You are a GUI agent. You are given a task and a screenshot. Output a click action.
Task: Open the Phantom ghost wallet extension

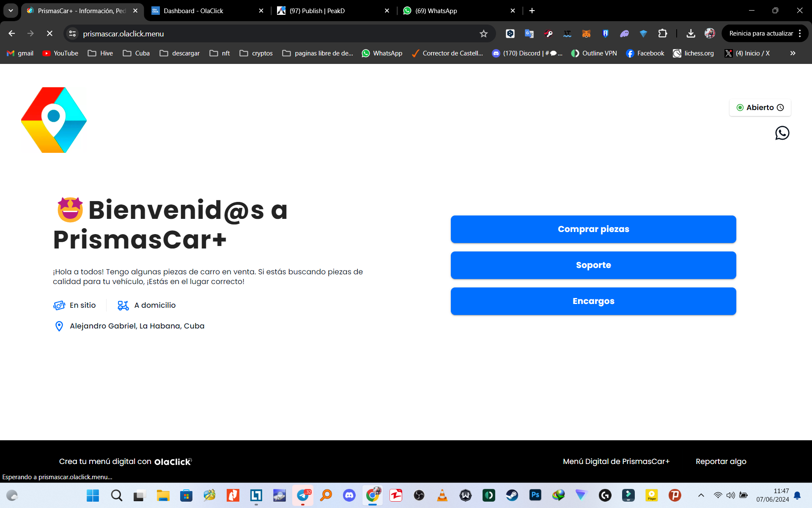click(x=624, y=33)
